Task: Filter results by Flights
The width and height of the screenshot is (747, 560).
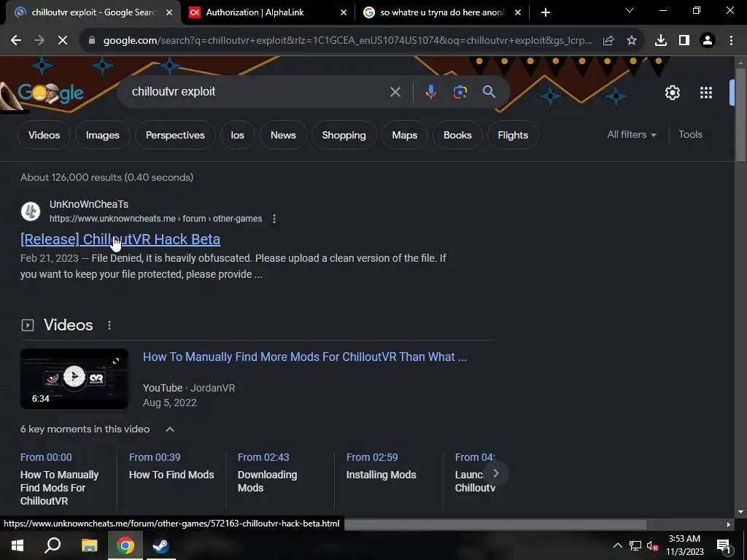Action: pyautogui.click(x=513, y=135)
